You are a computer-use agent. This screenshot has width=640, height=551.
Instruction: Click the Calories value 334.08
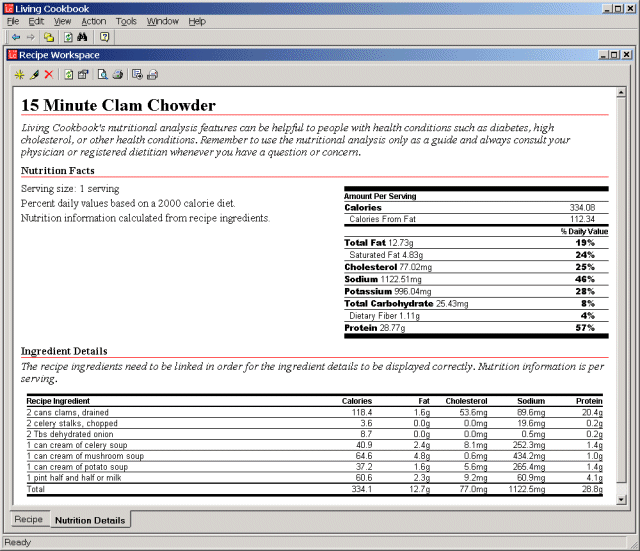point(582,207)
